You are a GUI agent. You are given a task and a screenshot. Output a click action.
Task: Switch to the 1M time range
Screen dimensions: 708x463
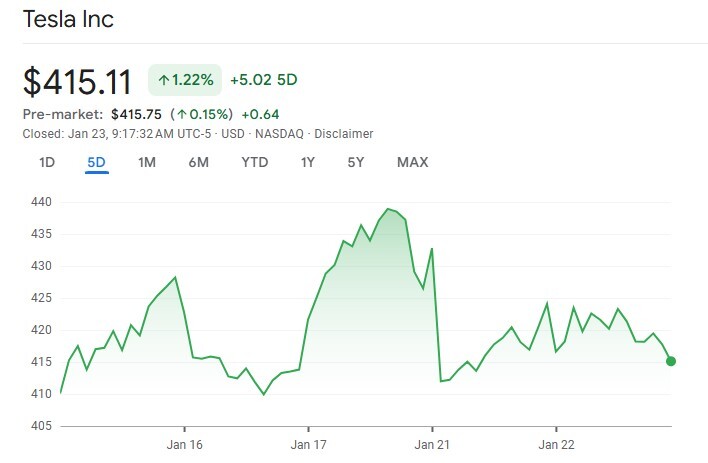(147, 162)
